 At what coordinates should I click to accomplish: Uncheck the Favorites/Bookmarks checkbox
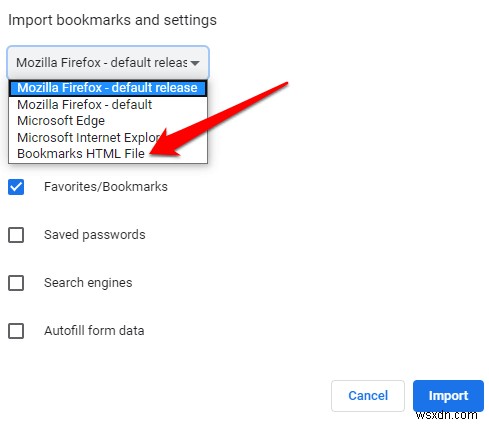point(16,187)
